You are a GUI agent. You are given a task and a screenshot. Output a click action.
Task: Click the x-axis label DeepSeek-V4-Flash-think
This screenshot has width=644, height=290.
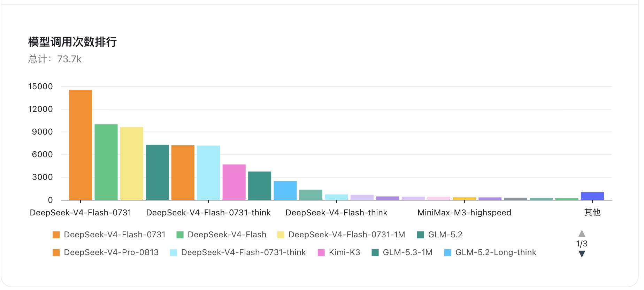[x=337, y=213]
